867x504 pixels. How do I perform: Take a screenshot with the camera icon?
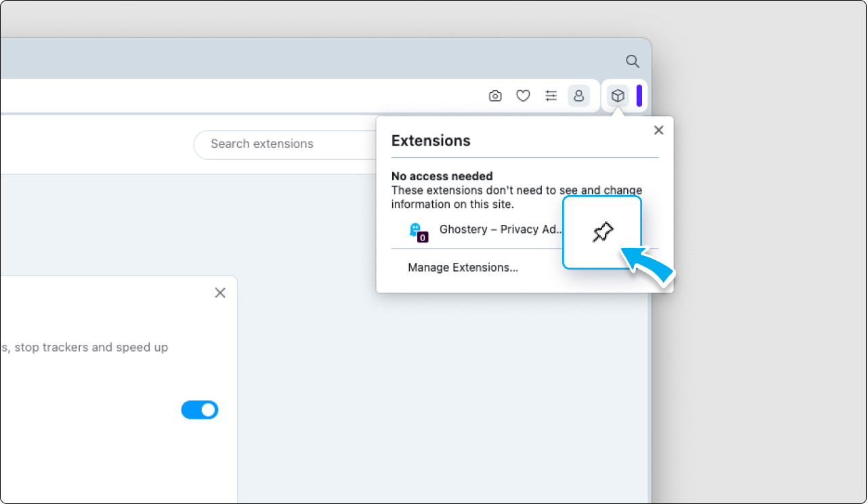[x=495, y=96]
